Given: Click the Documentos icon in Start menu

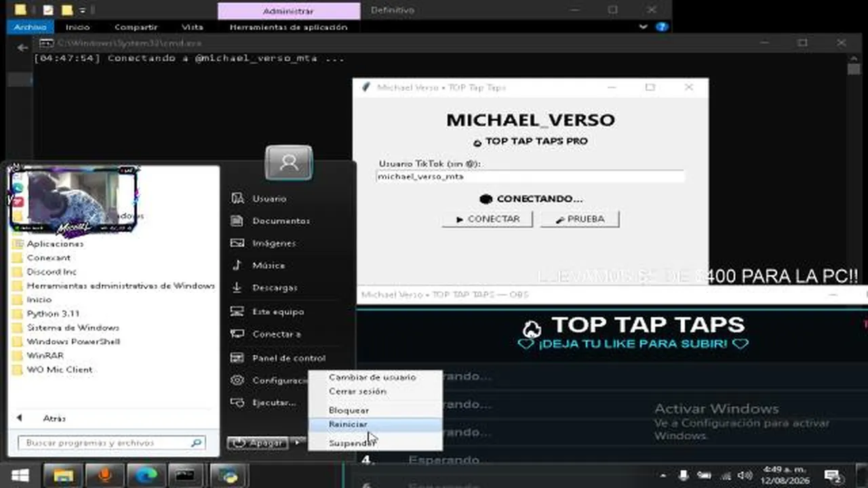Looking at the screenshot, I should pos(237,221).
